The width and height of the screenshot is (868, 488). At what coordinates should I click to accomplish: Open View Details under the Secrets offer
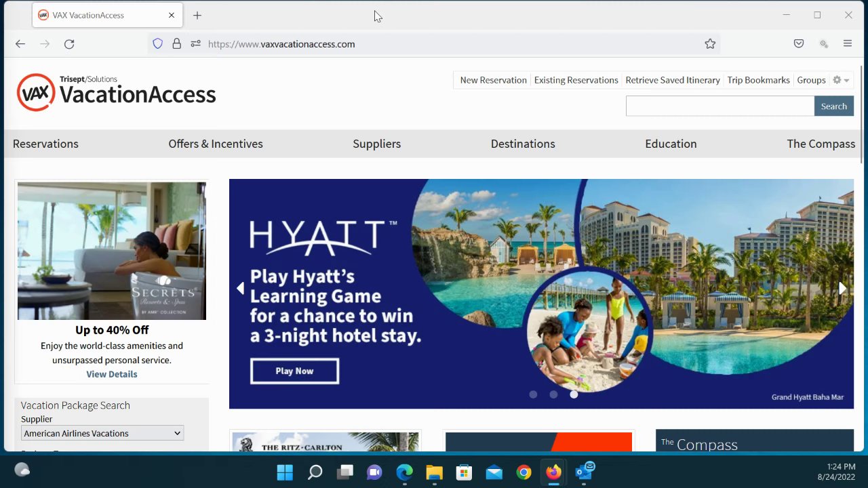coord(112,374)
